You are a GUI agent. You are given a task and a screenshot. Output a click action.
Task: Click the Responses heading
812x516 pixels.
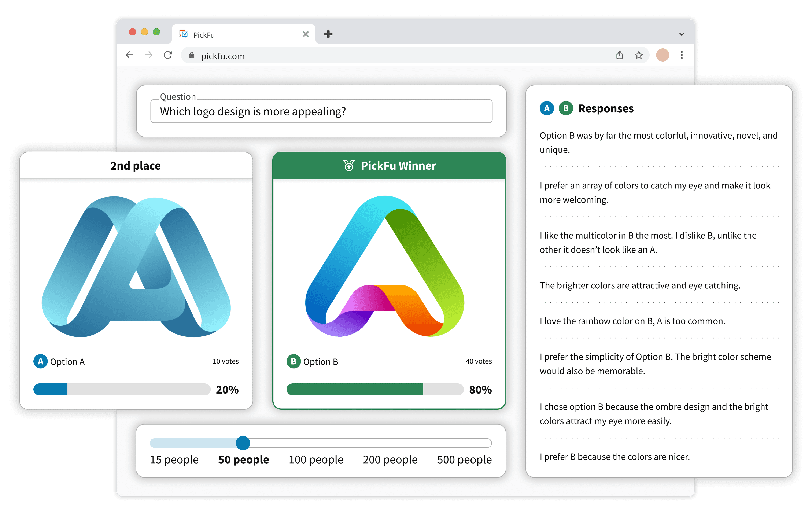coord(606,109)
